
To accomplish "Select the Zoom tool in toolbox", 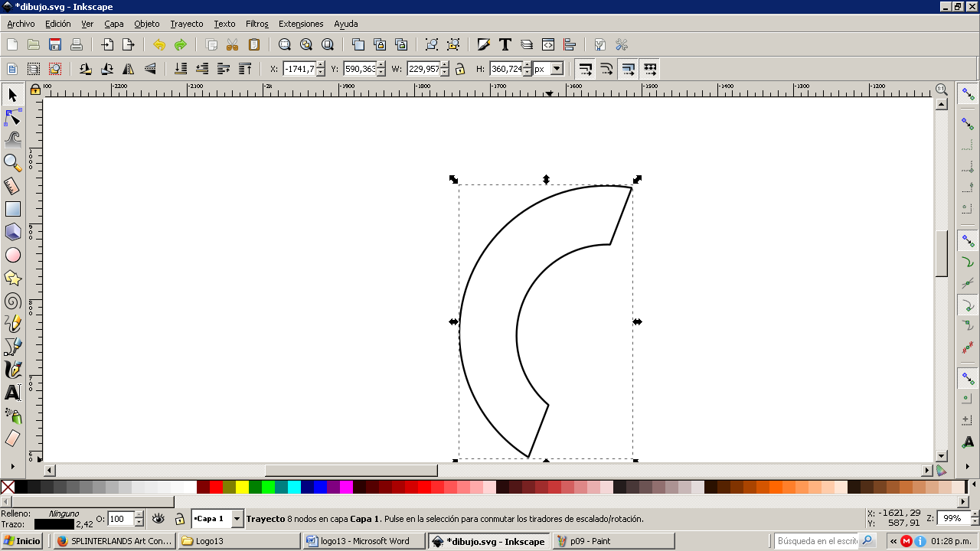I will [x=13, y=163].
